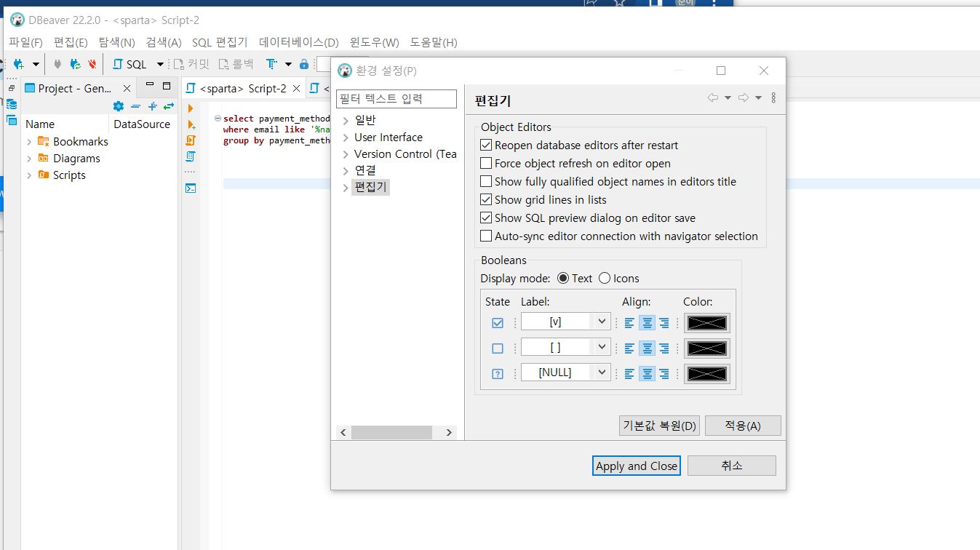Image resolution: width=980 pixels, height=550 pixels.
Task: Set left alignment for [ ] label row
Action: (x=630, y=348)
